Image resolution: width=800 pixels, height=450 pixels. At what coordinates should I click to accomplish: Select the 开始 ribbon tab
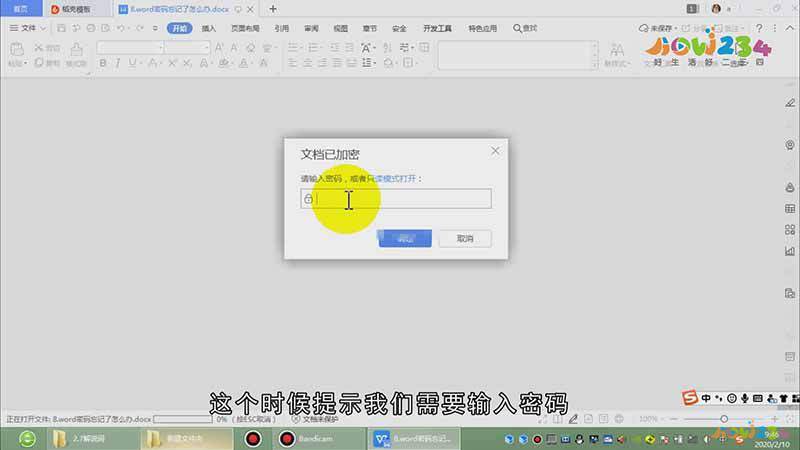pos(180,28)
